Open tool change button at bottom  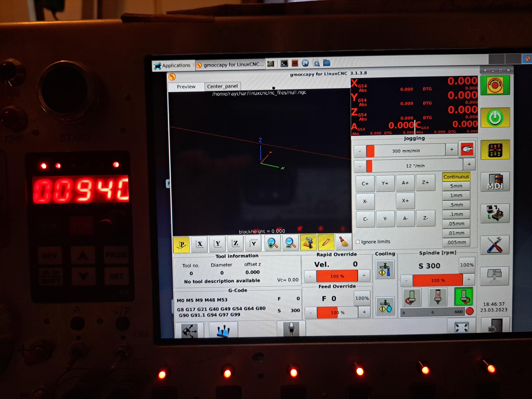coord(291,329)
